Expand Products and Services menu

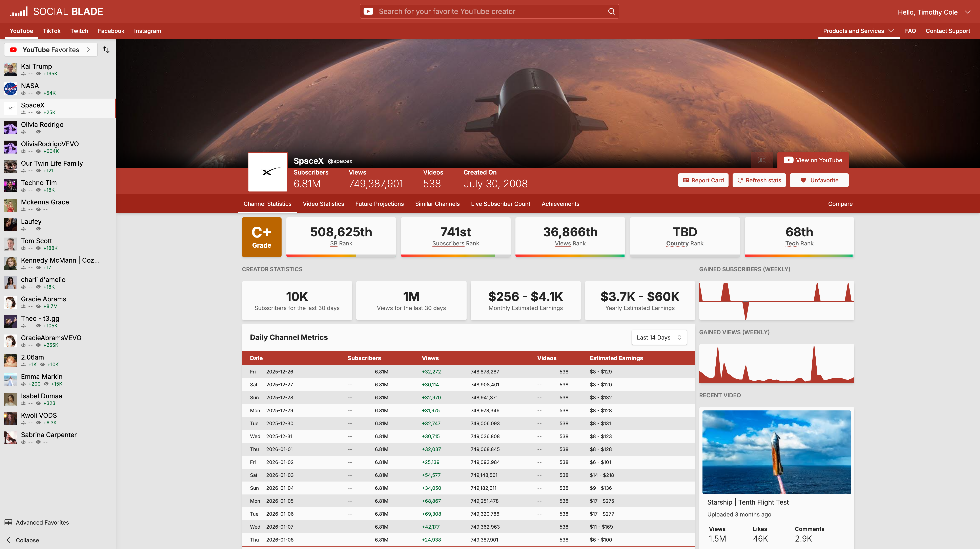(x=858, y=31)
